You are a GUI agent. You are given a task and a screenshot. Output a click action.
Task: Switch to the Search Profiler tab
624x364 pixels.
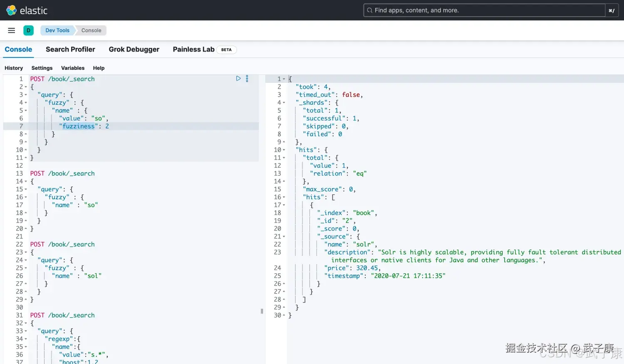coord(70,50)
